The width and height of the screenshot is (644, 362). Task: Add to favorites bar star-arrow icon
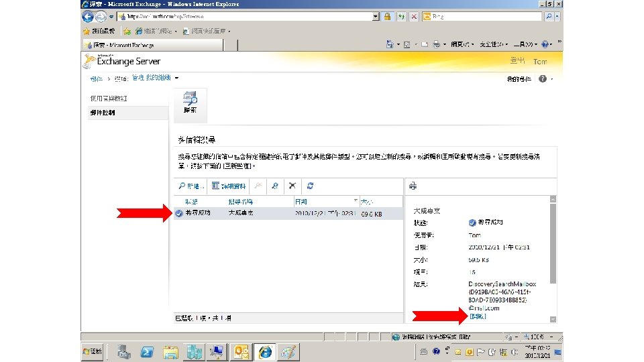[x=127, y=31]
